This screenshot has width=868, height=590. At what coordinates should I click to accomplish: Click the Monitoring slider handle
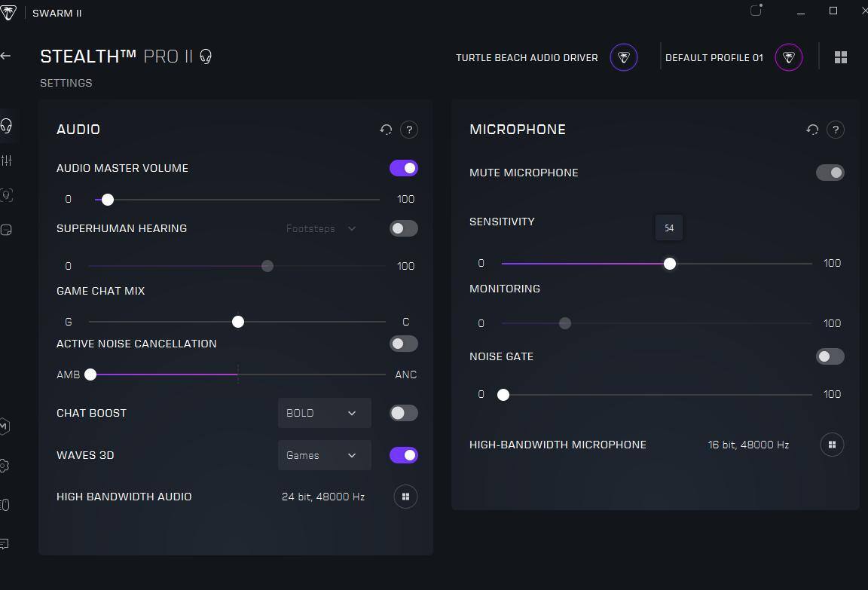564,323
